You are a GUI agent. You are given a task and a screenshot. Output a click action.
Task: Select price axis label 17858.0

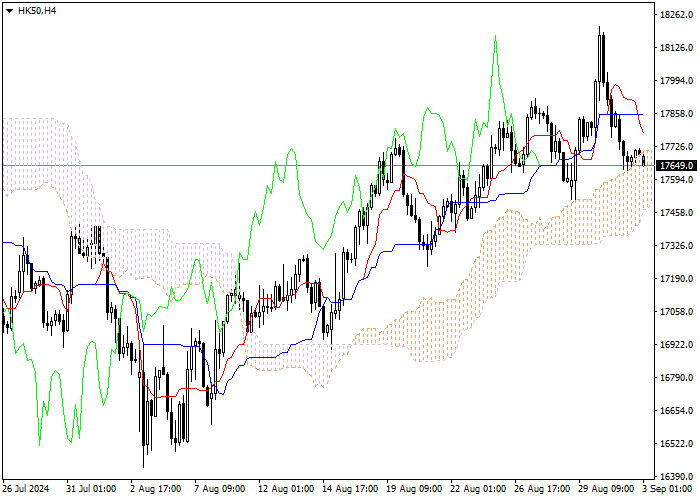click(x=676, y=114)
